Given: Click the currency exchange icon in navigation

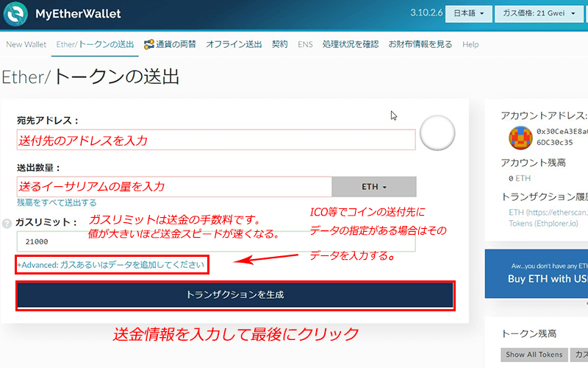Looking at the screenshot, I should point(149,44).
